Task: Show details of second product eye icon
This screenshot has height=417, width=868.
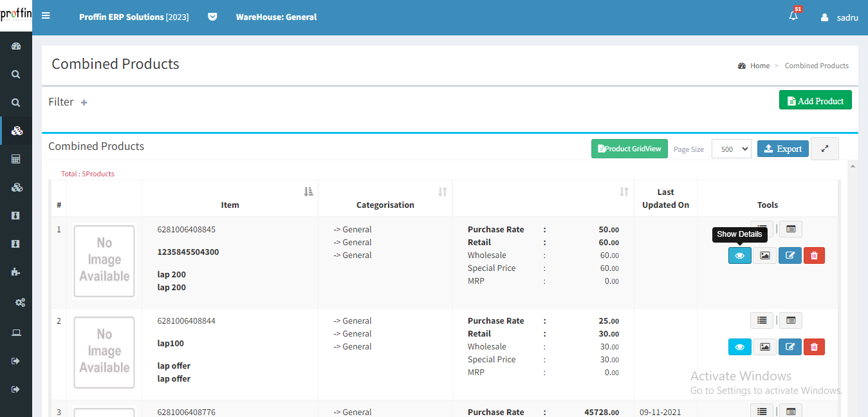Action: [739, 347]
